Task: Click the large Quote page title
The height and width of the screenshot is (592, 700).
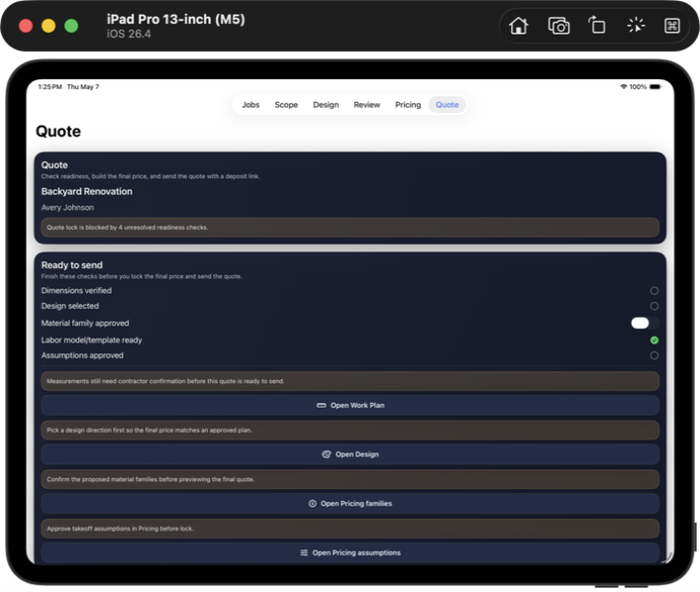Action: coord(58,132)
